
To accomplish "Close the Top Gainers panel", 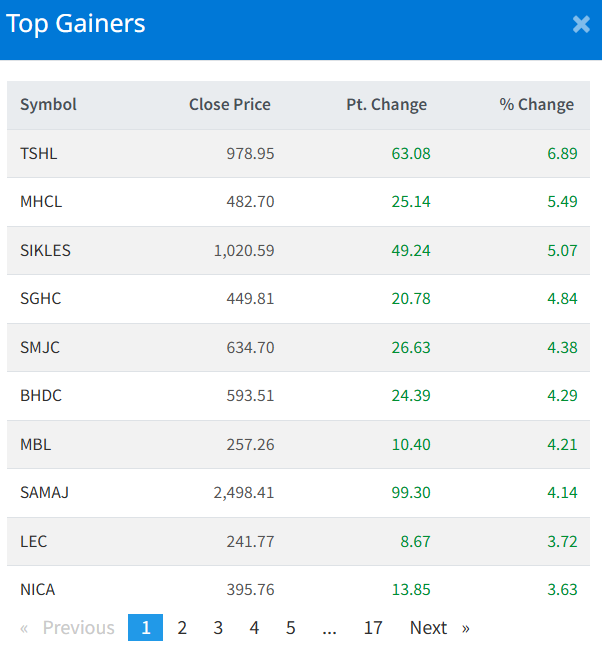I will pyautogui.click(x=581, y=25).
